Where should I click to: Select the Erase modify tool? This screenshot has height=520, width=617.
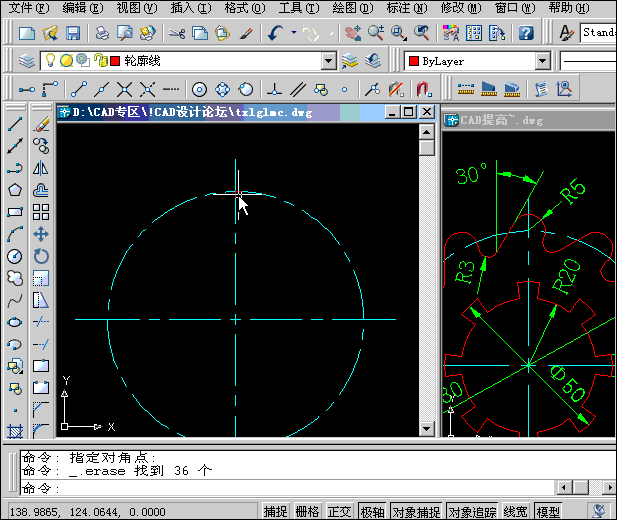[x=41, y=124]
